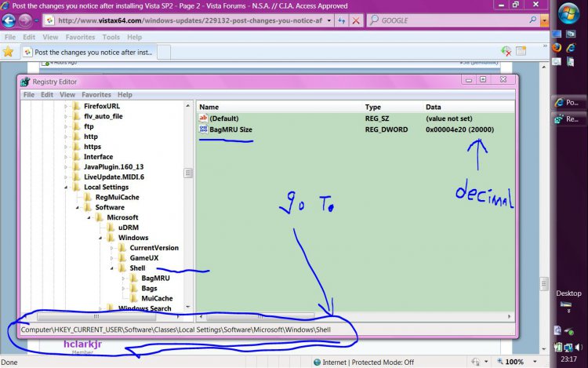Click the registry tree vertical scrollbar thumb
This screenshot has height=368, width=588.
pos(188,173)
